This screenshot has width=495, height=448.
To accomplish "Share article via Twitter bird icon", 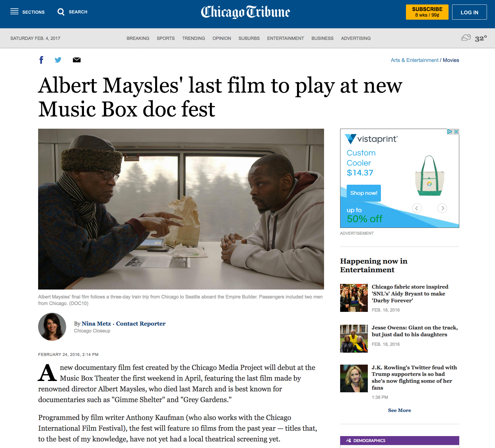I will [x=58, y=60].
